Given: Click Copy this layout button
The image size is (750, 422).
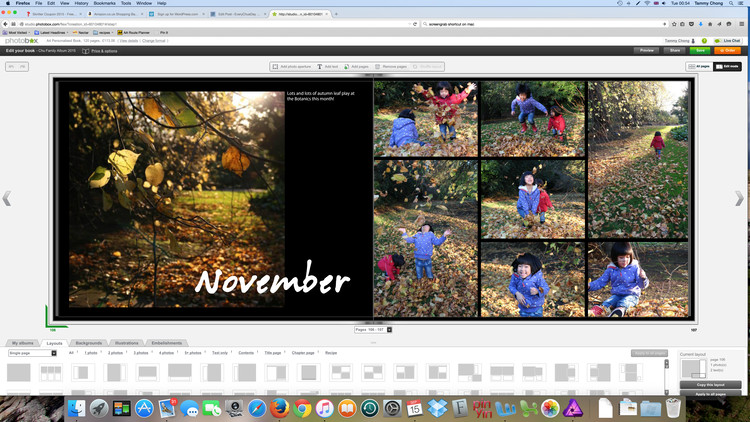Looking at the screenshot, I should click(x=710, y=385).
